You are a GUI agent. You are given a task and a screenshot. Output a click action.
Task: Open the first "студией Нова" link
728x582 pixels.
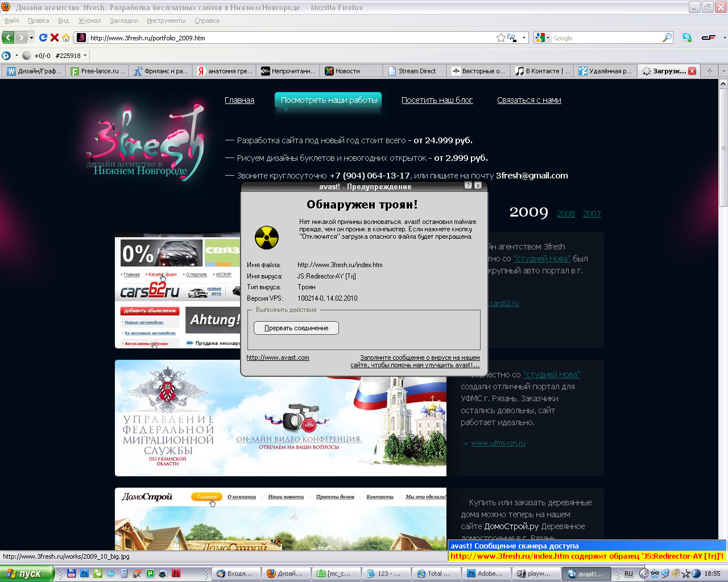(542, 259)
